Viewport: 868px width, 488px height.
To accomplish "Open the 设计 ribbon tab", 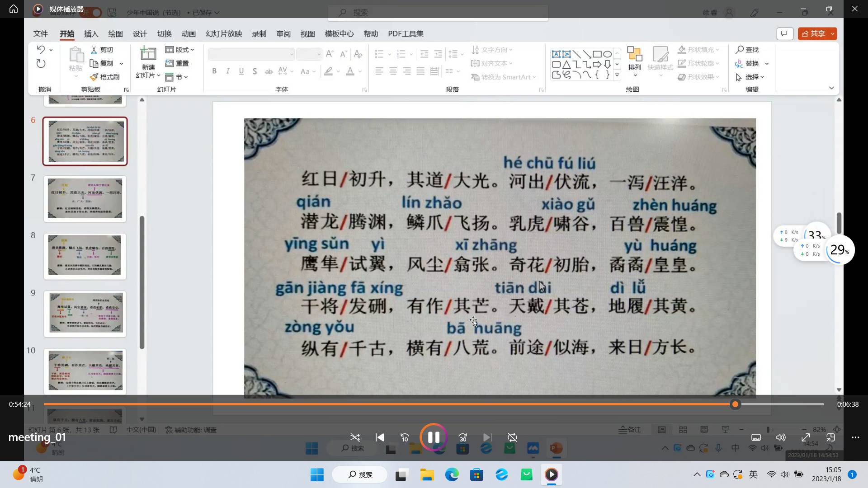I will [140, 34].
